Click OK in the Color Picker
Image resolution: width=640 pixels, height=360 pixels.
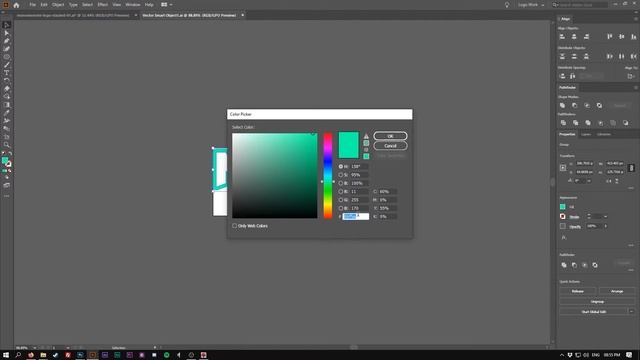[x=390, y=136]
